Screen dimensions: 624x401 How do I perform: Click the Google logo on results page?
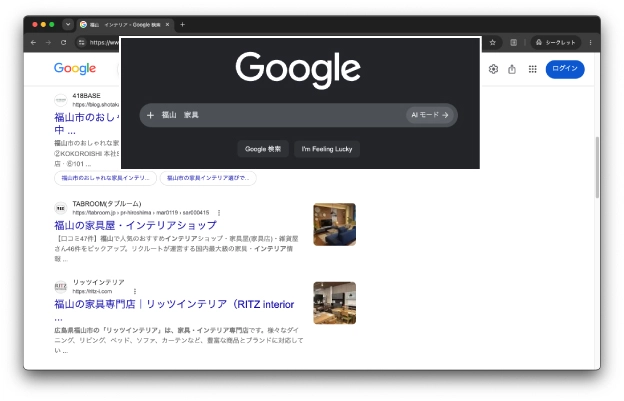click(75, 68)
